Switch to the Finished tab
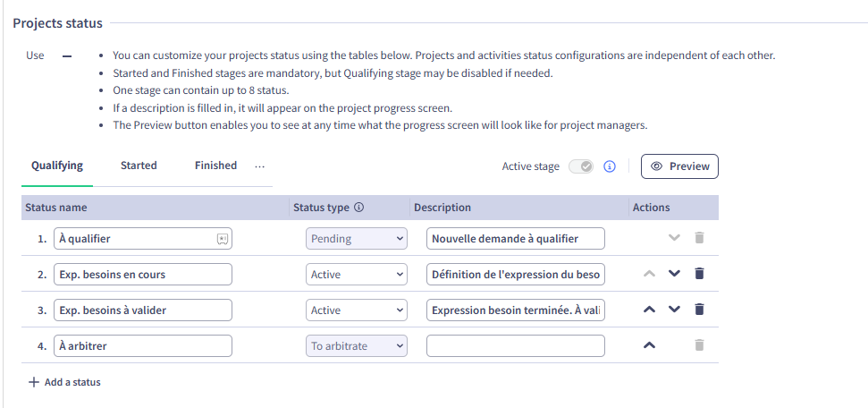 (215, 166)
